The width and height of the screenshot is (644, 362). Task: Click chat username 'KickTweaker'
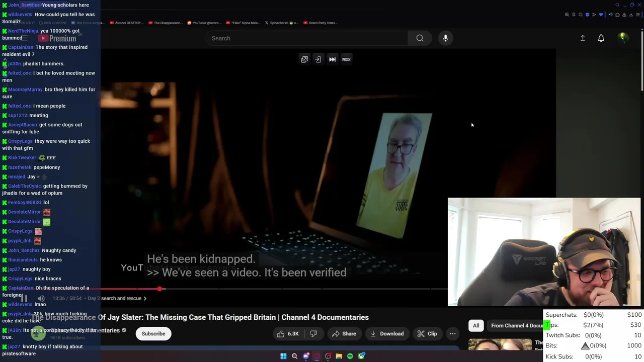click(22, 157)
